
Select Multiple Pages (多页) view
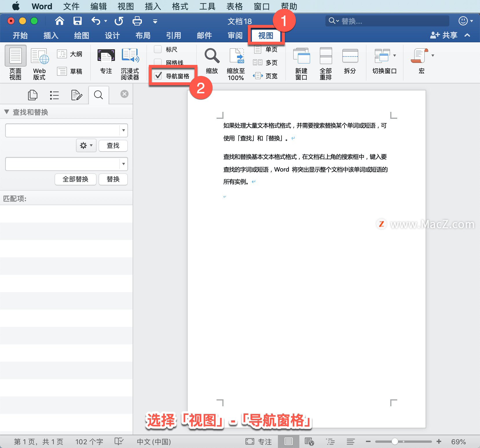(x=265, y=62)
